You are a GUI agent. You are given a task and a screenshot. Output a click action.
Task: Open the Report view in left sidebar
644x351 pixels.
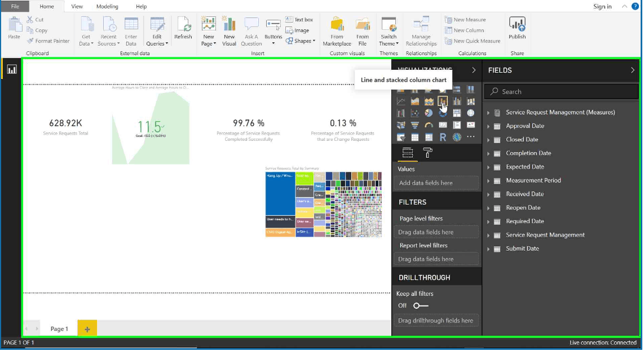pyautogui.click(x=11, y=69)
